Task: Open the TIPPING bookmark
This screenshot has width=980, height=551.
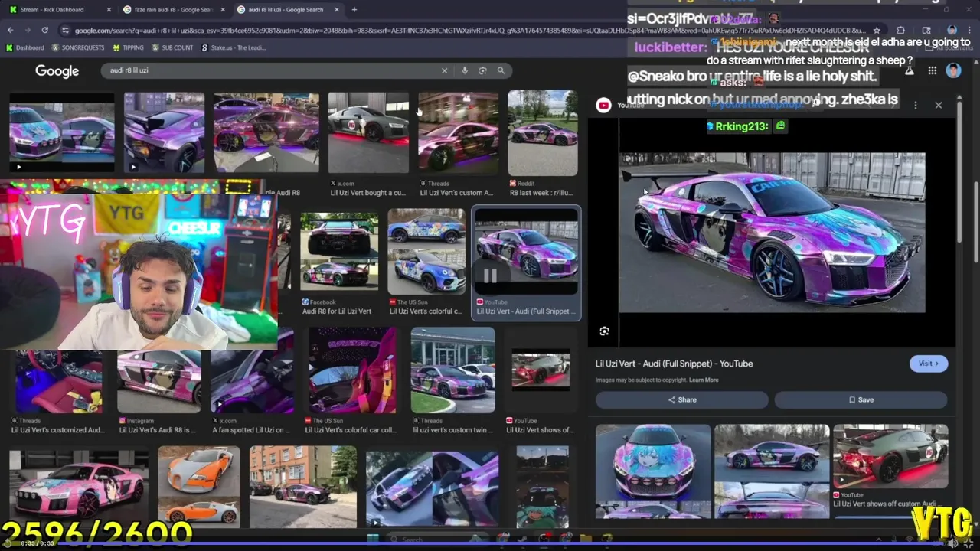Action: [x=128, y=47]
